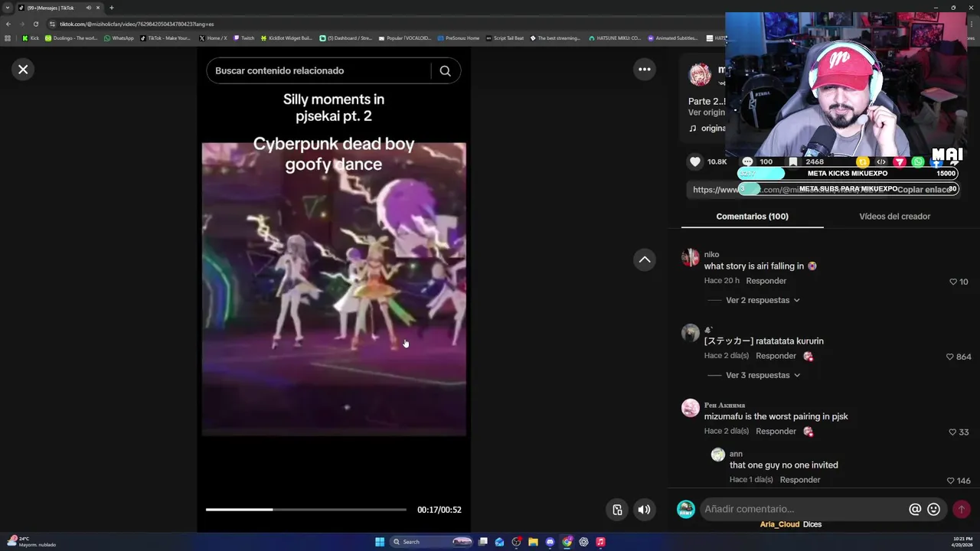Screen dimensions: 980x551
Task: Open the Twitch bookmark
Action: click(x=243, y=37)
